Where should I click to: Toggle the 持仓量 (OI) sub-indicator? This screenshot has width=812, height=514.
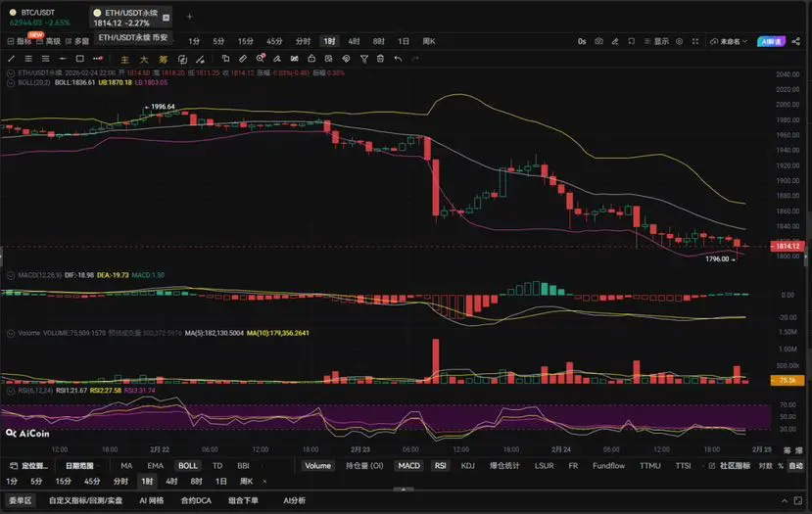pos(364,466)
